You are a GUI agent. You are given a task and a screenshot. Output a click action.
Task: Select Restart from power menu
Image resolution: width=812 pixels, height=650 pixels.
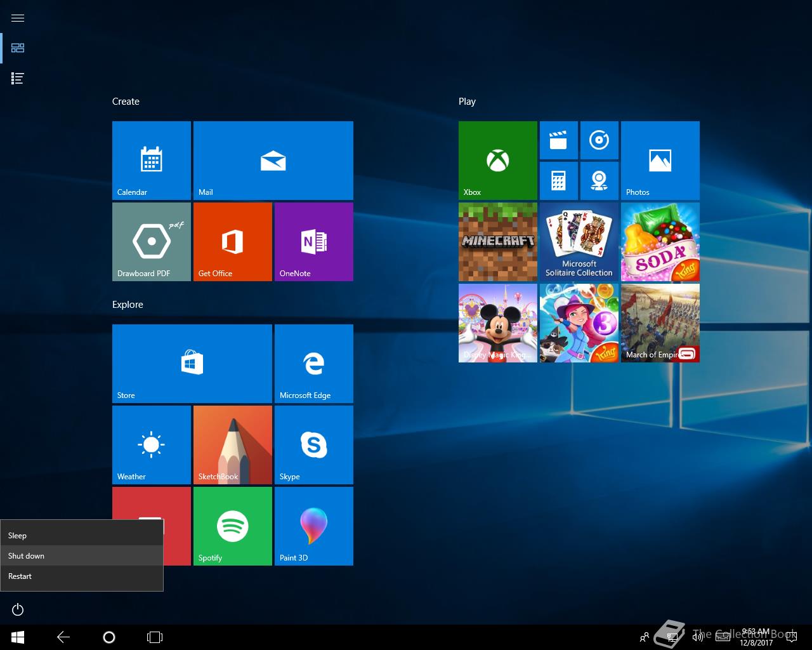point(82,576)
